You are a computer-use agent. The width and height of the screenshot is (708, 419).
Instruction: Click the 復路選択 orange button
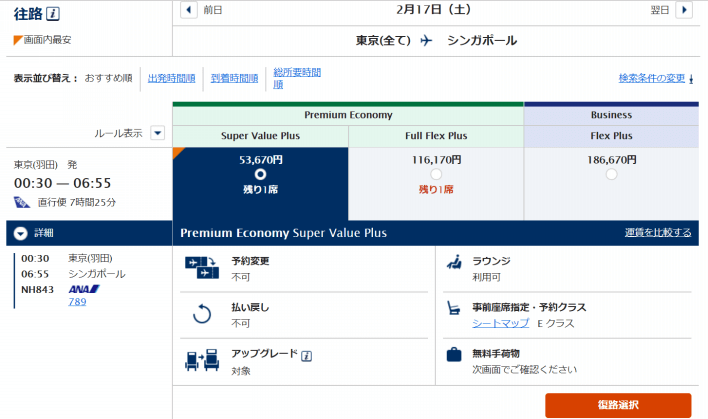coord(617,405)
